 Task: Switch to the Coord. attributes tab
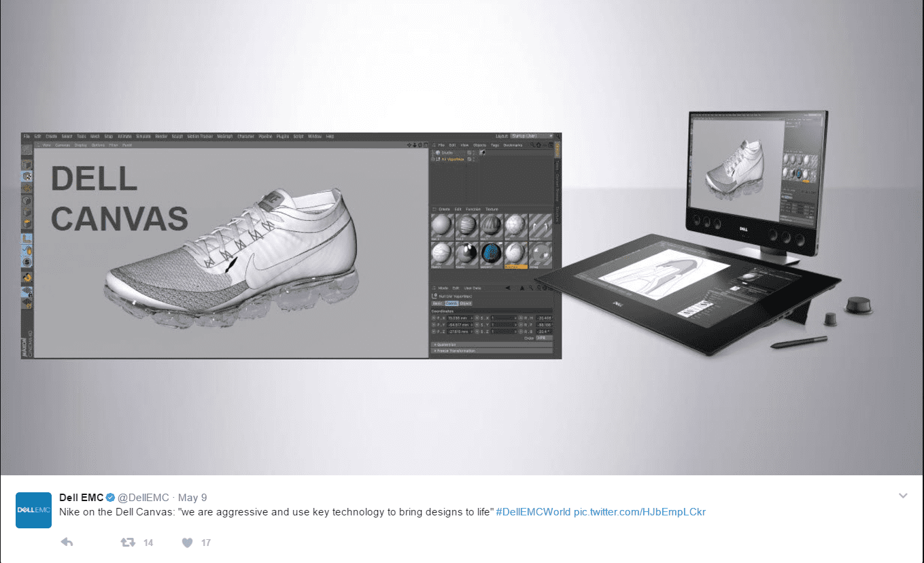pos(451,303)
